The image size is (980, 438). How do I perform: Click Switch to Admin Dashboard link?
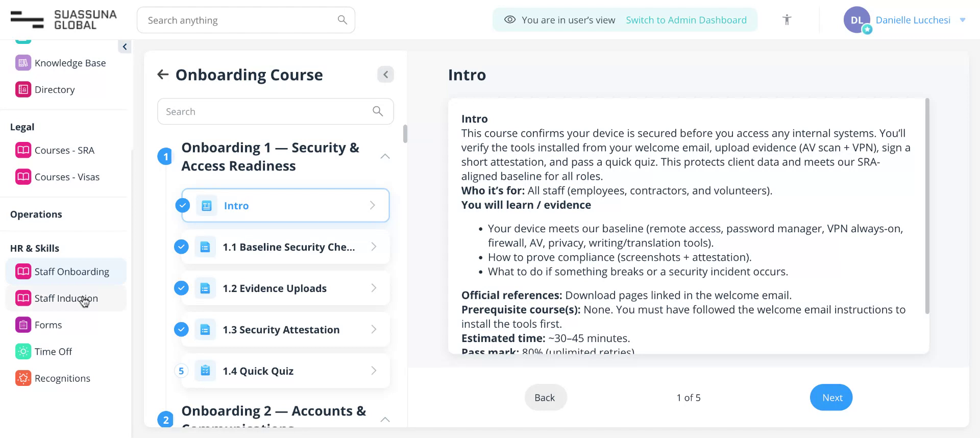click(x=686, y=20)
